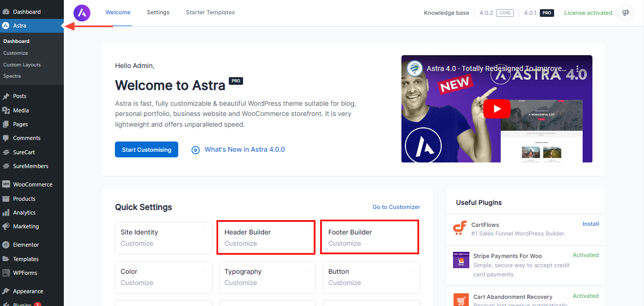Open the Button quick setting card

coord(371,277)
